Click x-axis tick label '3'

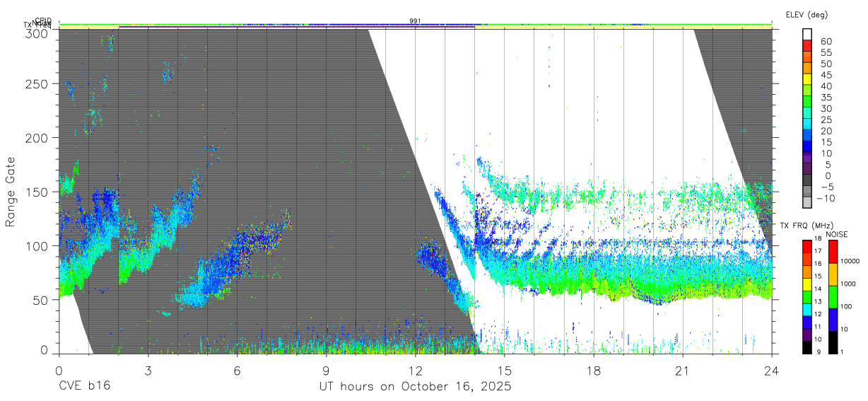tap(148, 370)
